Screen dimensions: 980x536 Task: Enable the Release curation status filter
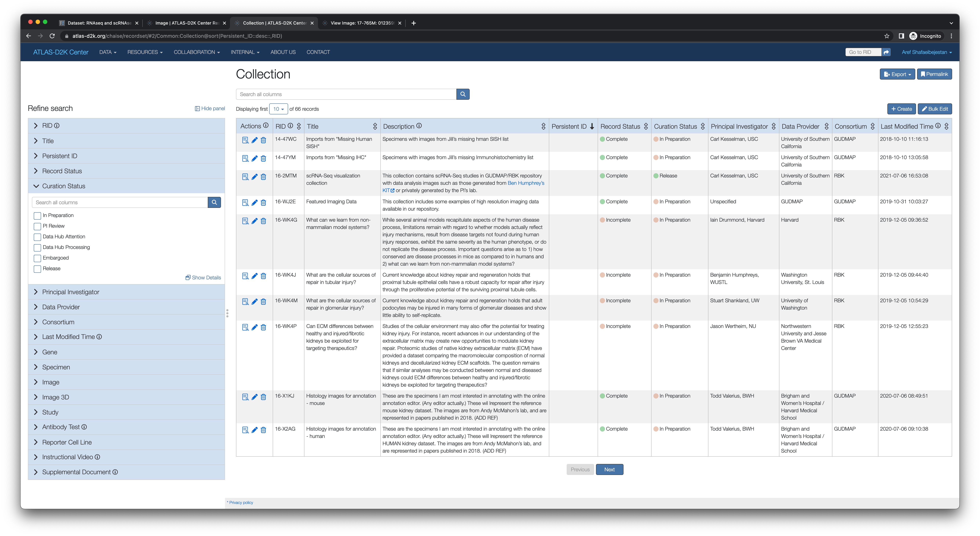37,269
